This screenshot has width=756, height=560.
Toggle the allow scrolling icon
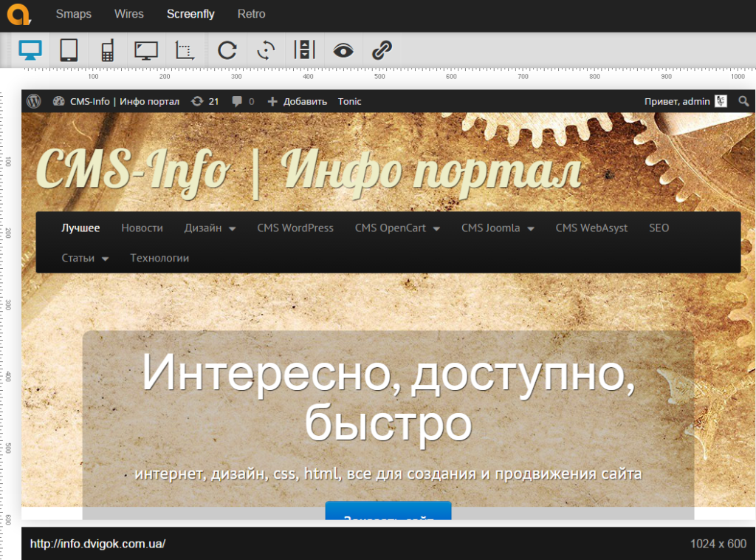[x=304, y=50]
